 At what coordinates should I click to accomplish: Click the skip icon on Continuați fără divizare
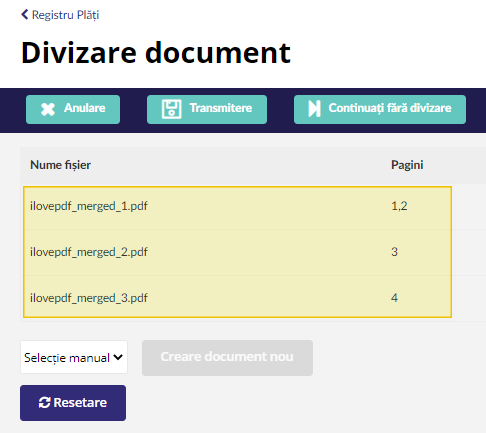coord(314,109)
